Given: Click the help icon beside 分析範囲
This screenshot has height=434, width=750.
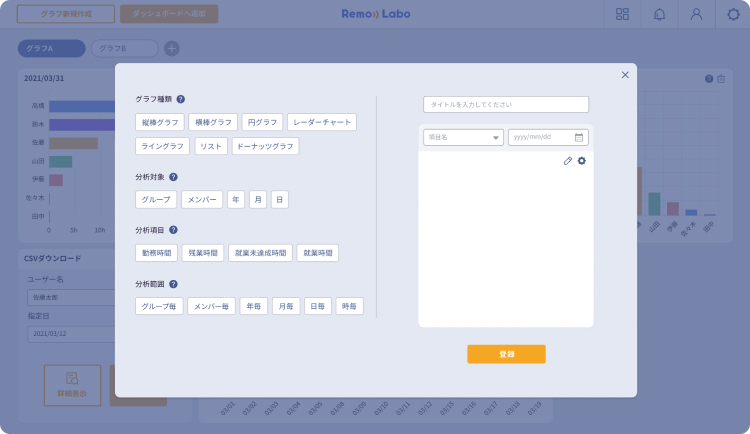Looking at the screenshot, I should 173,284.
